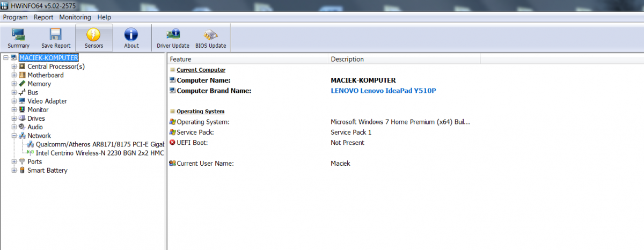
Task: Click the Motherboard node icon
Action: pos(22,75)
